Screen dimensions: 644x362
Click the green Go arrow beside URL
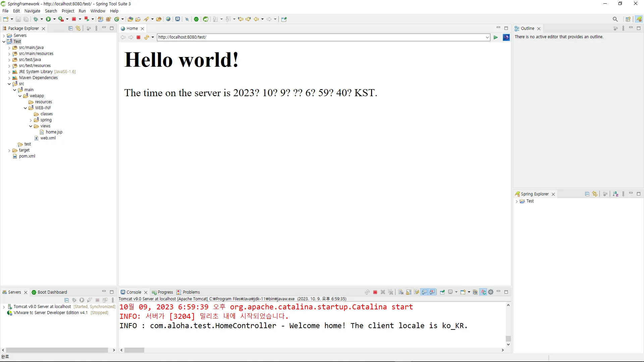click(x=495, y=37)
